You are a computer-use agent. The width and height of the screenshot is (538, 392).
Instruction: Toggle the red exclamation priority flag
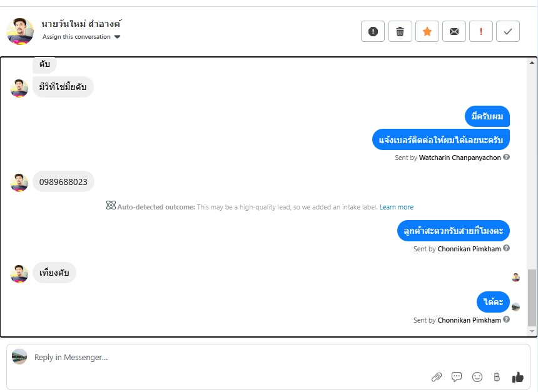pyautogui.click(x=481, y=31)
